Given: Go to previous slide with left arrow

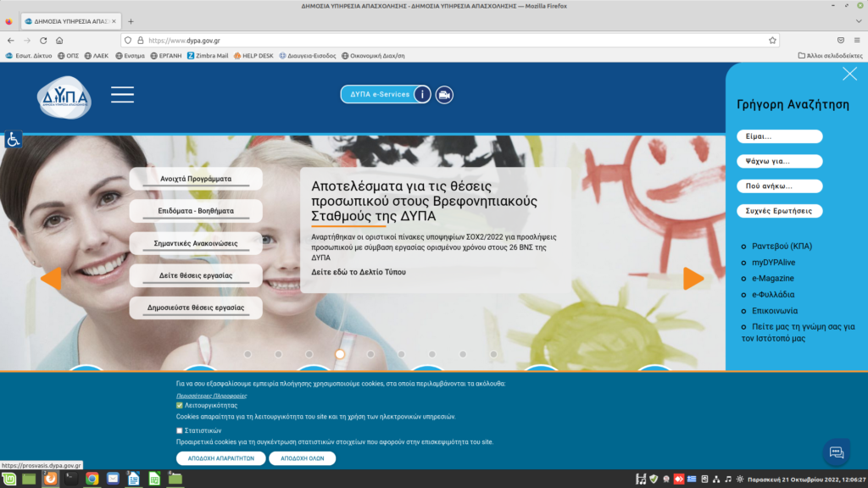Looking at the screenshot, I should (x=51, y=278).
